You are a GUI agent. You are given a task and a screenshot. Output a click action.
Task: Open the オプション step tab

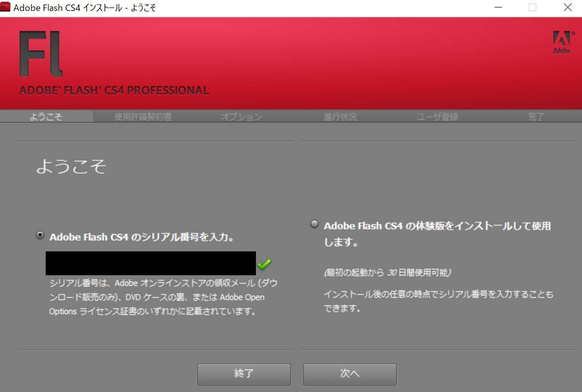coord(242,117)
